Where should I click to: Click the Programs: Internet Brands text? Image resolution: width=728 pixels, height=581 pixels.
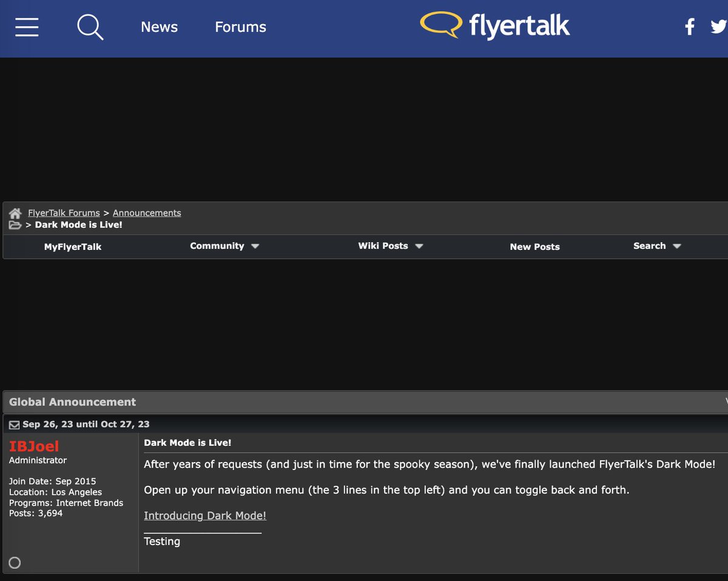click(x=66, y=503)
